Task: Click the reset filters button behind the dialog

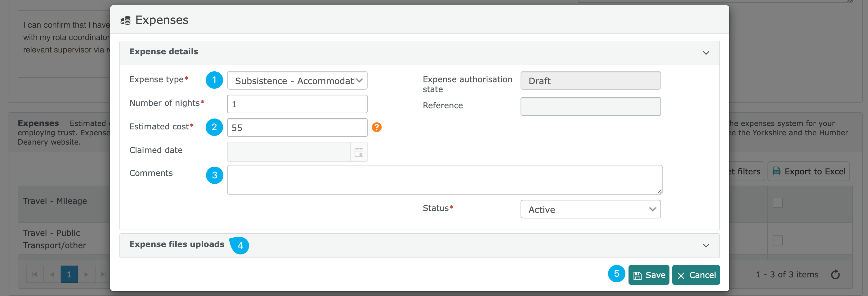Action: (746, 171)
